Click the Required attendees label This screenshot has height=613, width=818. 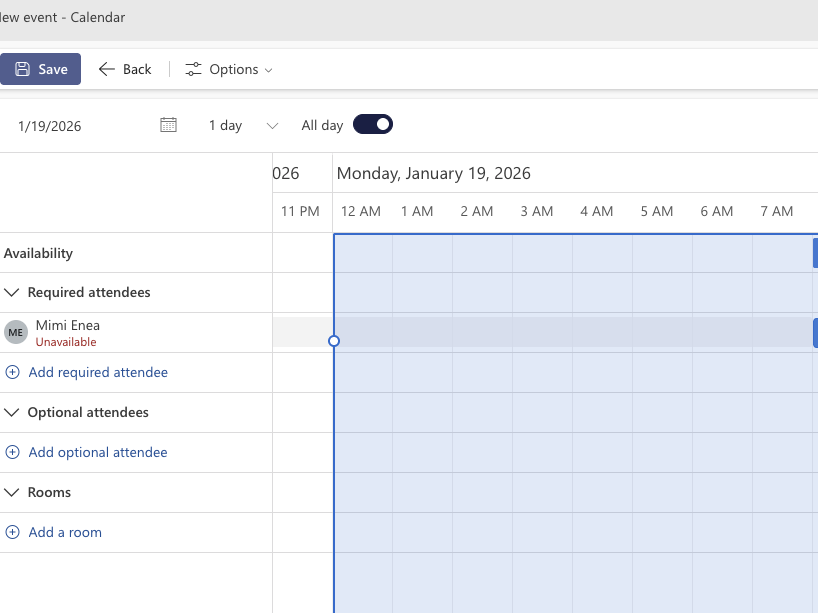pyautogui.click(x=89, y=292)
